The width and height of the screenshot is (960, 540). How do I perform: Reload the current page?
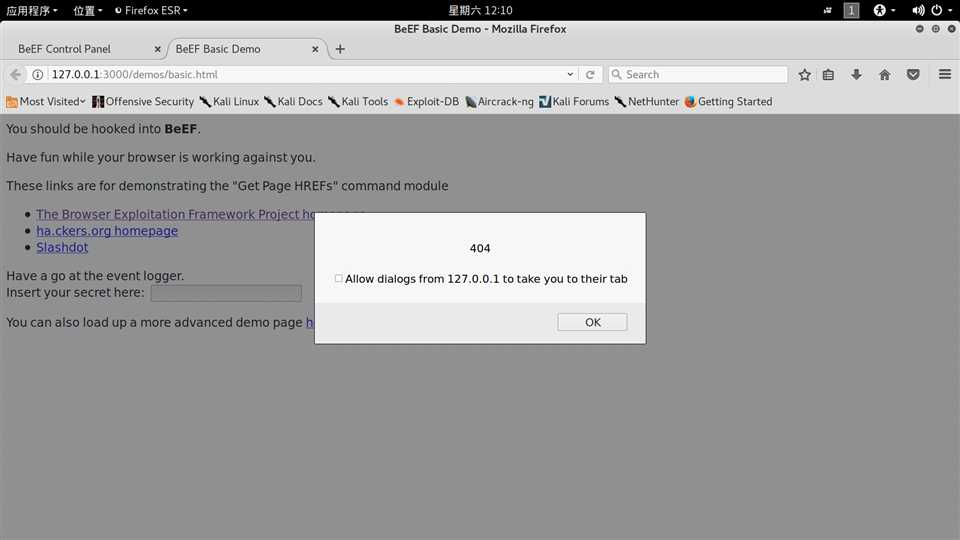(590, 75)
